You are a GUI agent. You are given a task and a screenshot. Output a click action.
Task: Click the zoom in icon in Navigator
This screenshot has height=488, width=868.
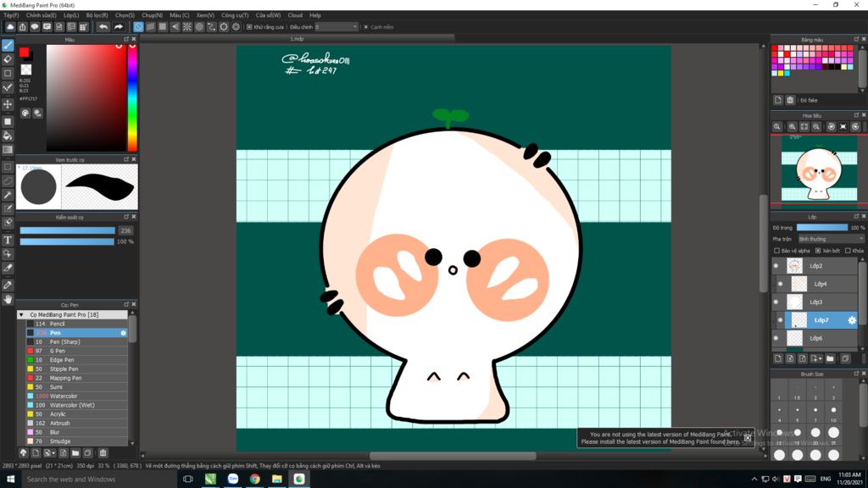coord(793,127)
